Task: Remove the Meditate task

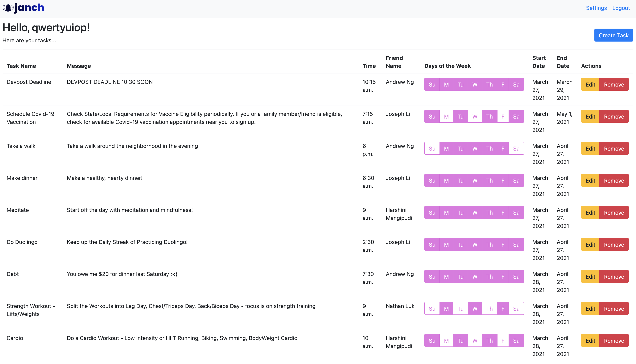Action: 614,212
